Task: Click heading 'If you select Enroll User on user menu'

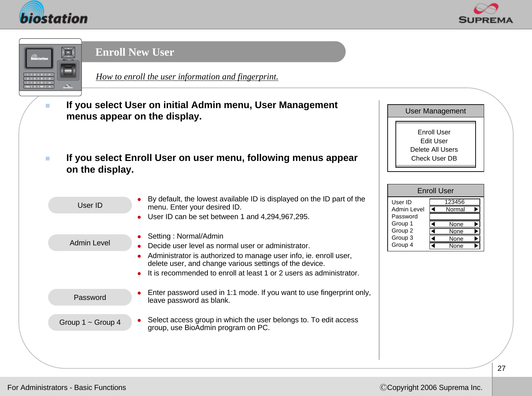Action: (212, 163)
